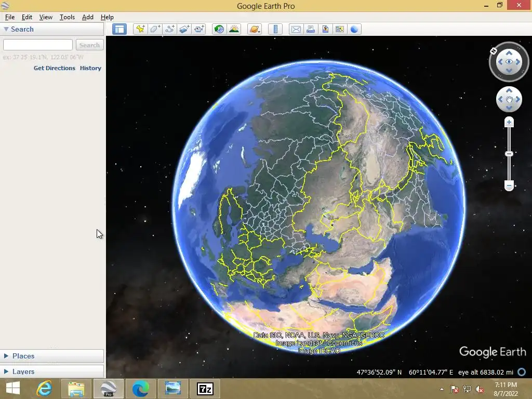Screen dimensions: 532x399
Task: Toggle the sidebar visibility button
Action: coord(119,29)
